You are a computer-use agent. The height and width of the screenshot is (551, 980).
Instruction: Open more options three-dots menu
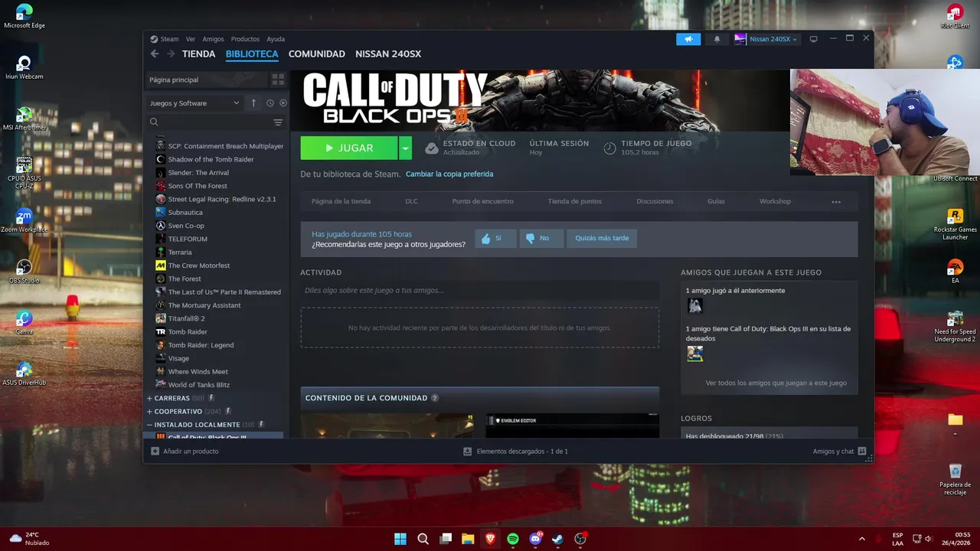coord(836,202)
